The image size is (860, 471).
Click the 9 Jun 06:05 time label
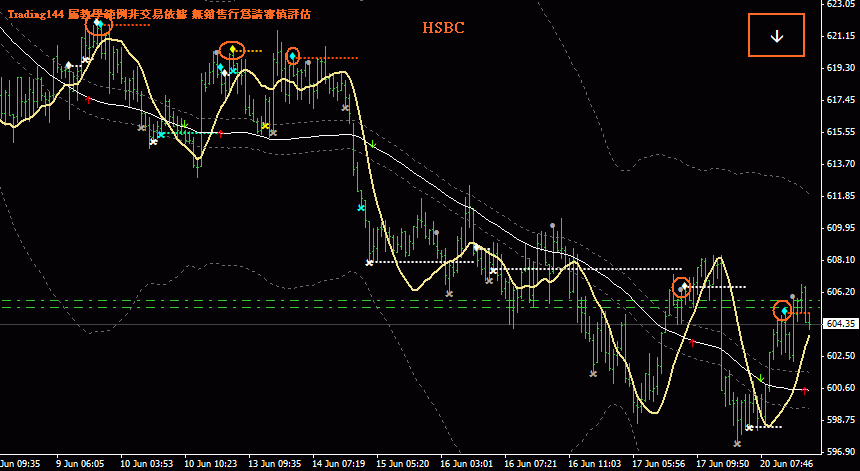[x=80, y=464]
